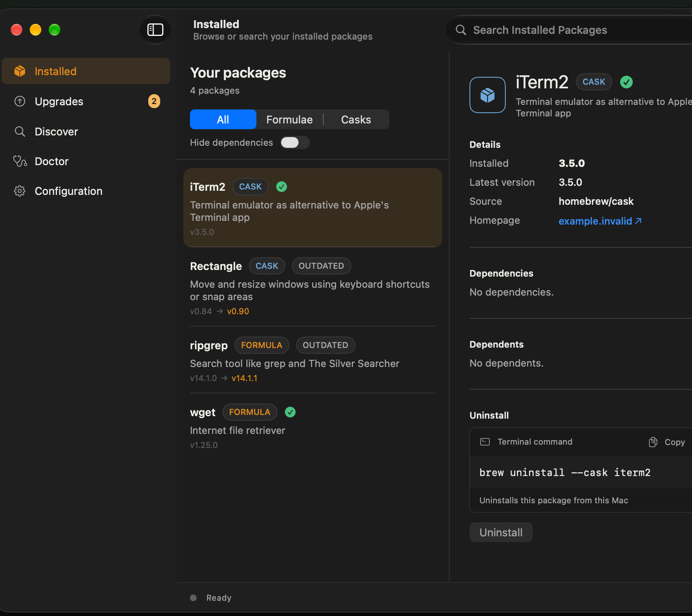Click the terminal icon beside Terminal command
This screenshot has width=692, height=616.
485,442
